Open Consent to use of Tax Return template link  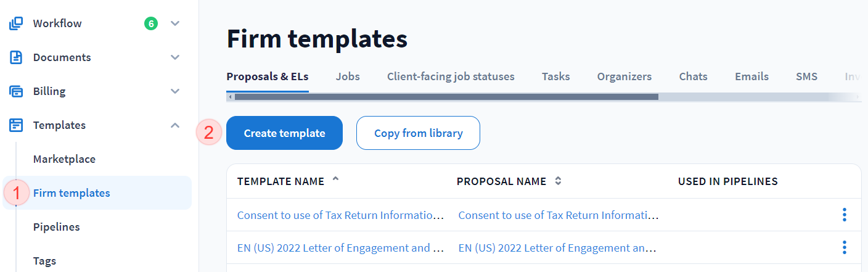340,215
